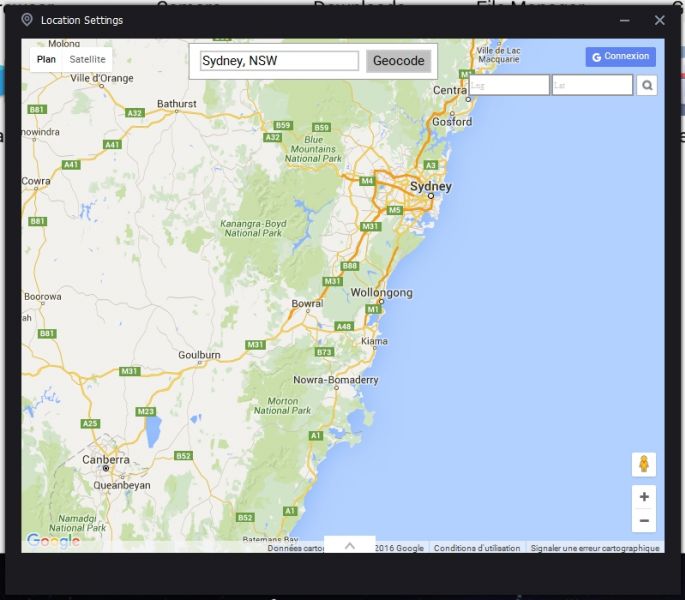
Task: Click Kanangra-Boyd National Park label
Action: point(253,228)
